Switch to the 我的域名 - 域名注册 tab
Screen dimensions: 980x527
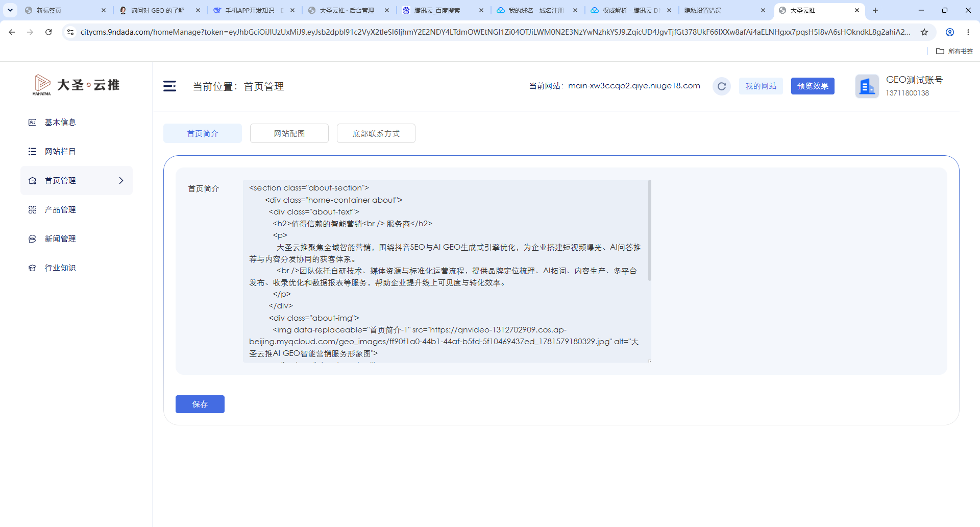[536, 10]
